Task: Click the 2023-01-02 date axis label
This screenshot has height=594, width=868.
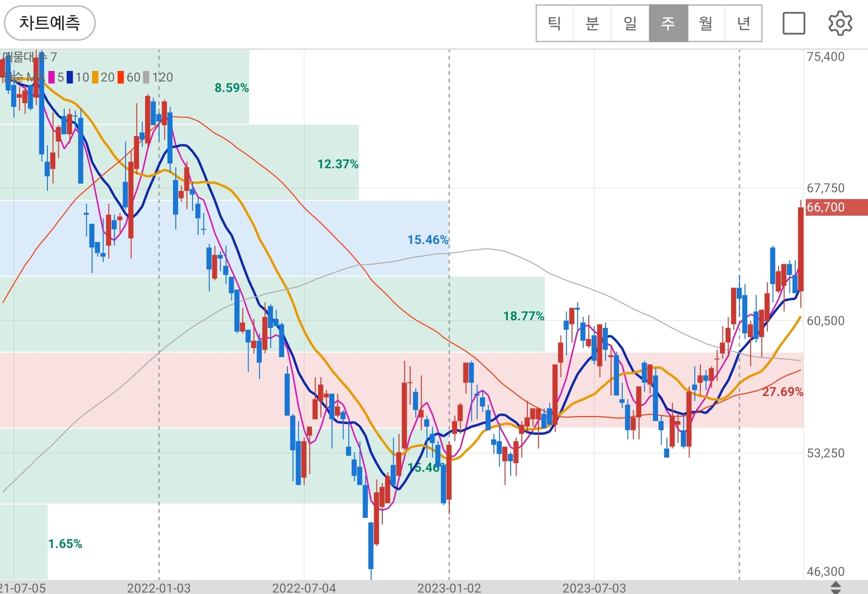Action: (x=449, y=588)
